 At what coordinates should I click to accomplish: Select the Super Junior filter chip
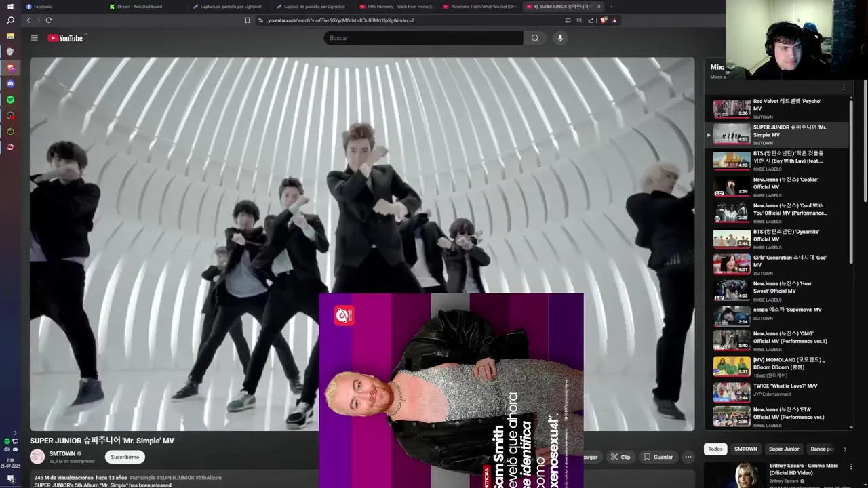click(784, 449)
